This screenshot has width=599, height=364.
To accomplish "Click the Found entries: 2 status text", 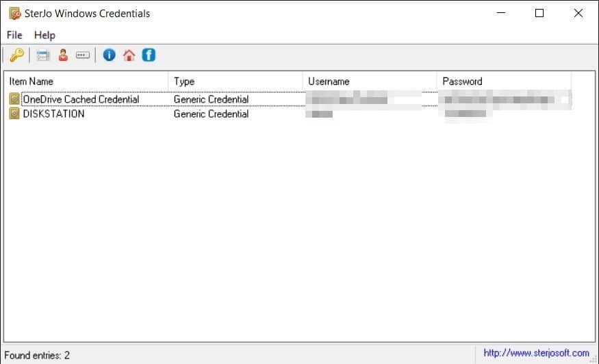I will pos(37,356).
